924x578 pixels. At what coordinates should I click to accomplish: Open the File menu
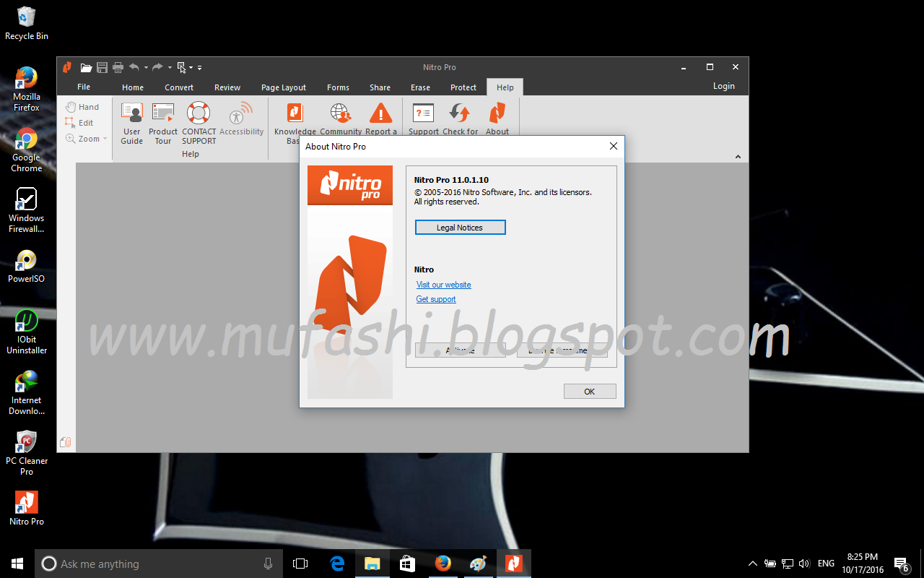click(x=84, y=87)
